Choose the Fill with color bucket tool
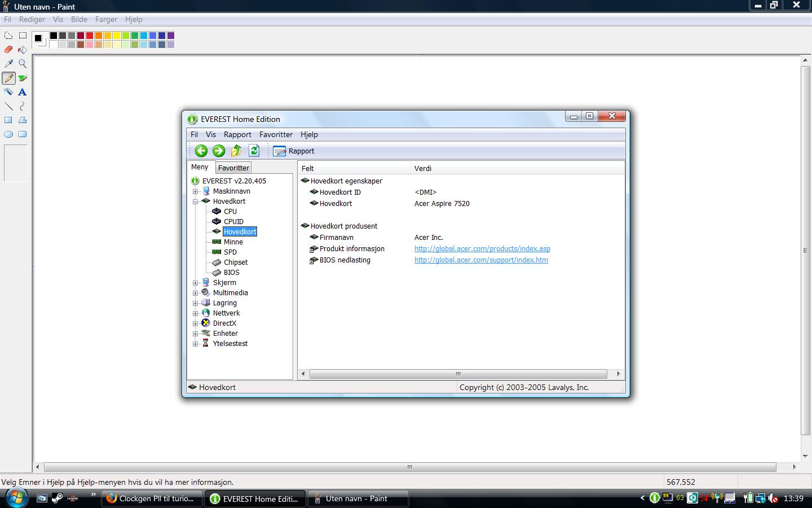The image size is (812, 508). click(x=23, y=50)
